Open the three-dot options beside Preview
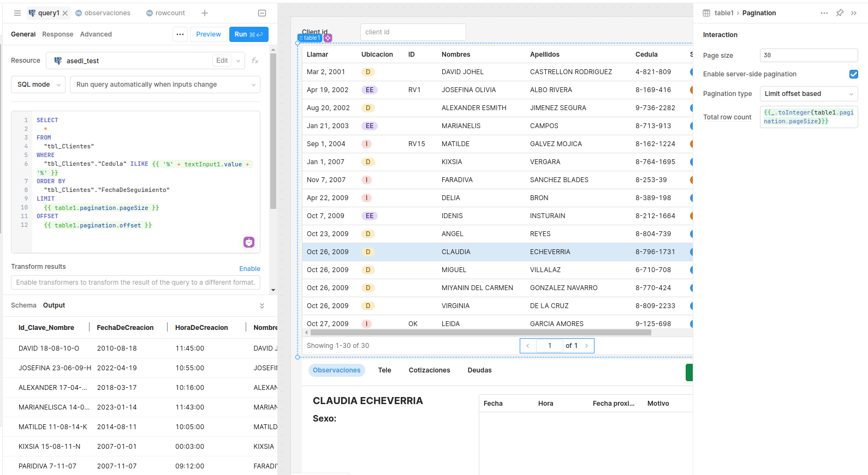Screen dimensions: 868x475 180,34
